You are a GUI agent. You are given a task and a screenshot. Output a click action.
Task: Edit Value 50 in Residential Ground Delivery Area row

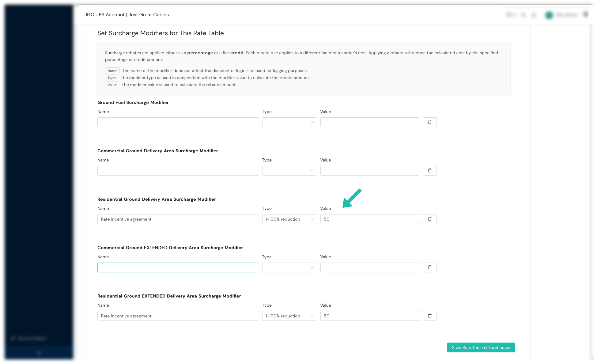point(370,219)
